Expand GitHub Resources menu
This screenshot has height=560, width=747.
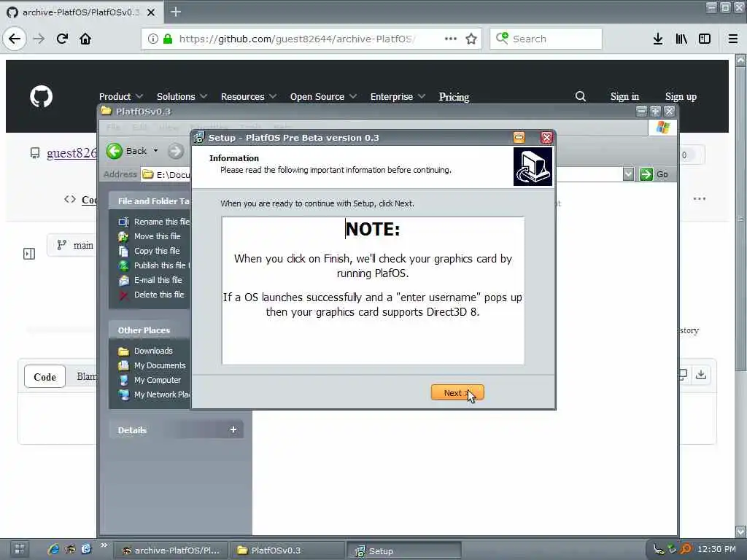(249, 97)
